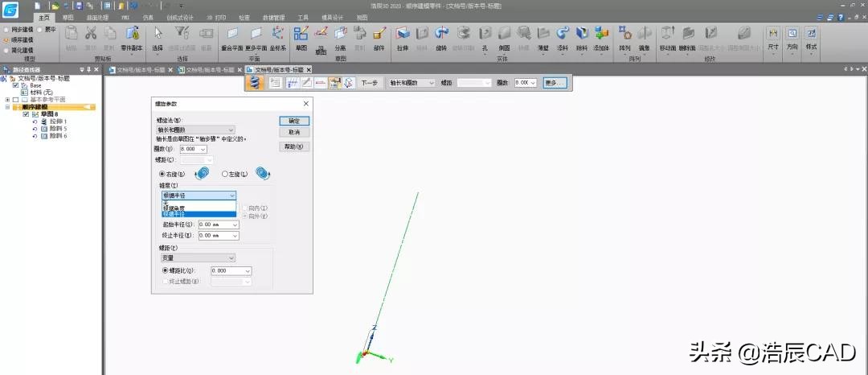Click the 帮助 button in the dialog
The width and height of the screenshot is (868, 375).
point(294,146)
